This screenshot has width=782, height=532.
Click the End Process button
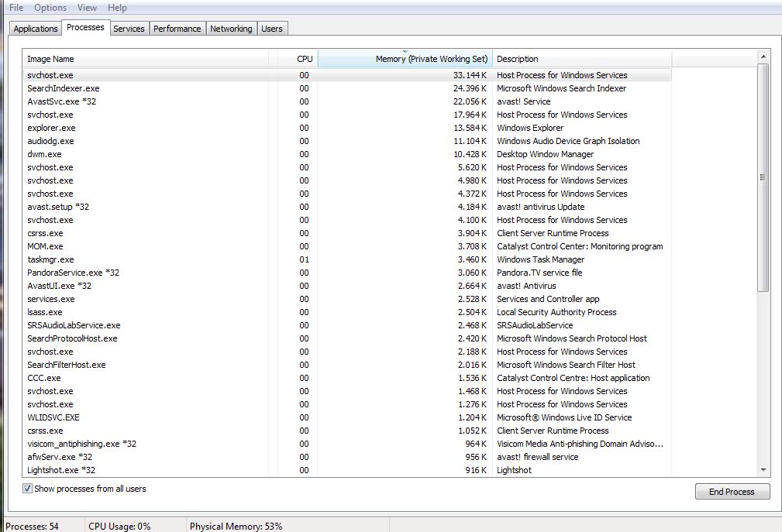[732, 492]
